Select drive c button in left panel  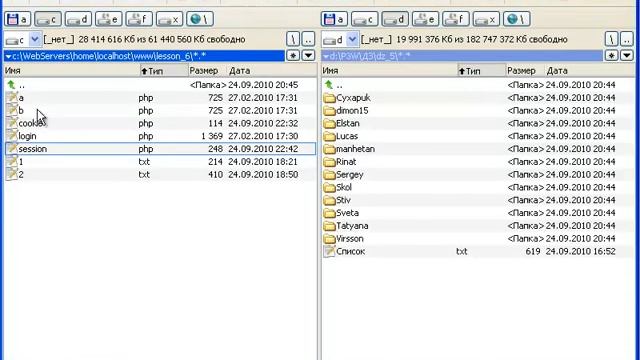pyautogui.click(x=48, y=19)
